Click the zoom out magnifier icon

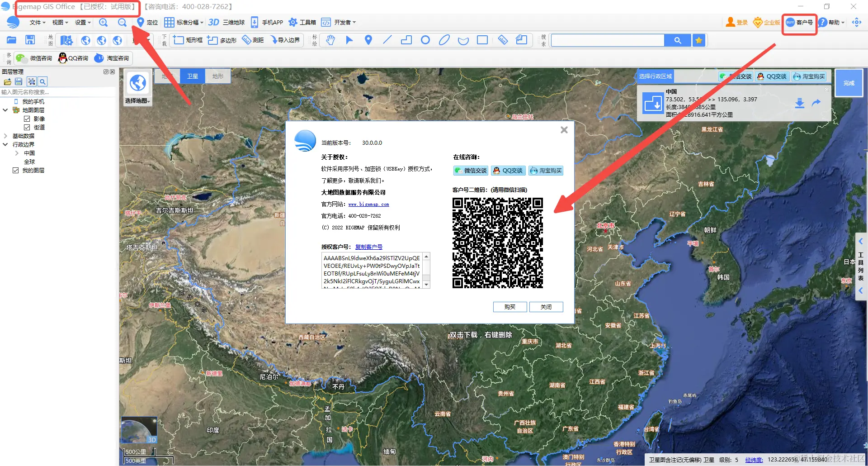tap(122, 22)
